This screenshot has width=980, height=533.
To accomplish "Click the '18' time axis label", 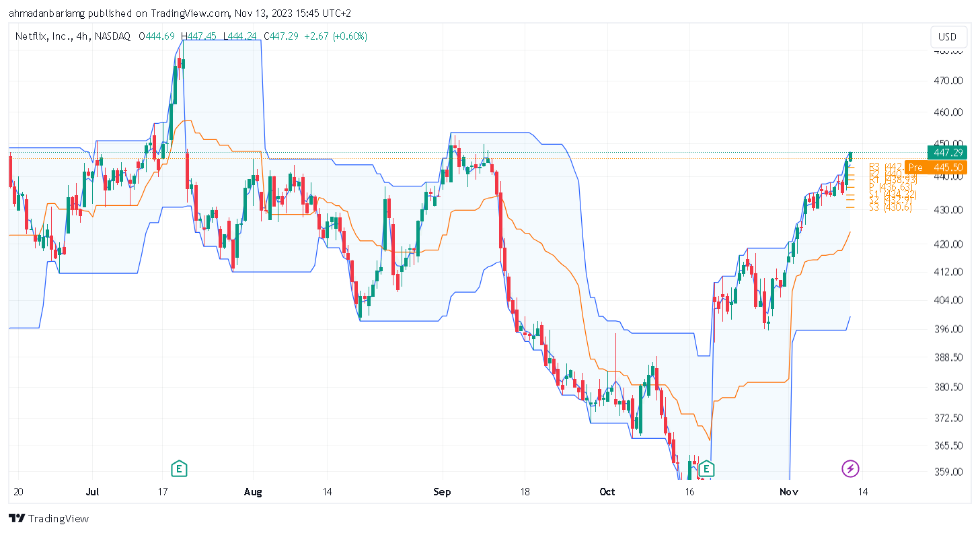I will 525,492.
